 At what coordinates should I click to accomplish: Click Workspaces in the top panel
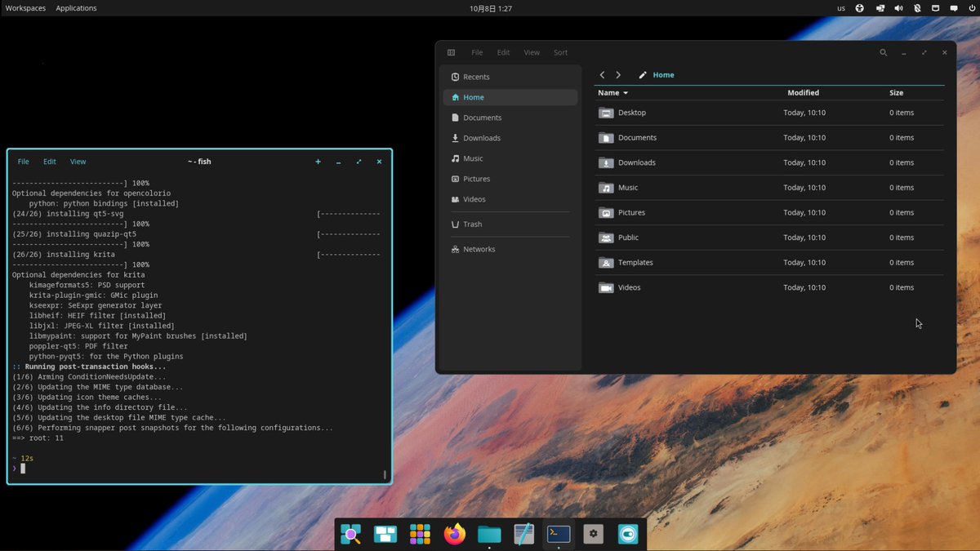tap(25, 8)
